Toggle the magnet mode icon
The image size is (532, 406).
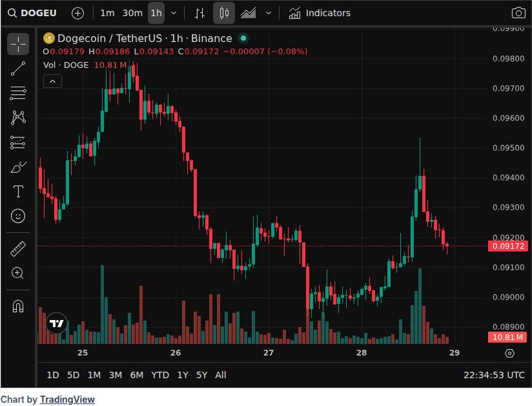tap(18, 306)
